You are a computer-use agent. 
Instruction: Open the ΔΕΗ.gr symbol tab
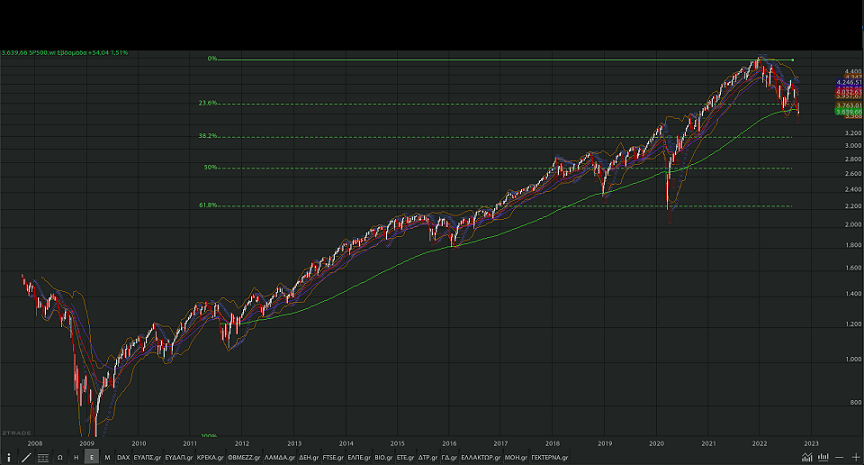(309, 457)
